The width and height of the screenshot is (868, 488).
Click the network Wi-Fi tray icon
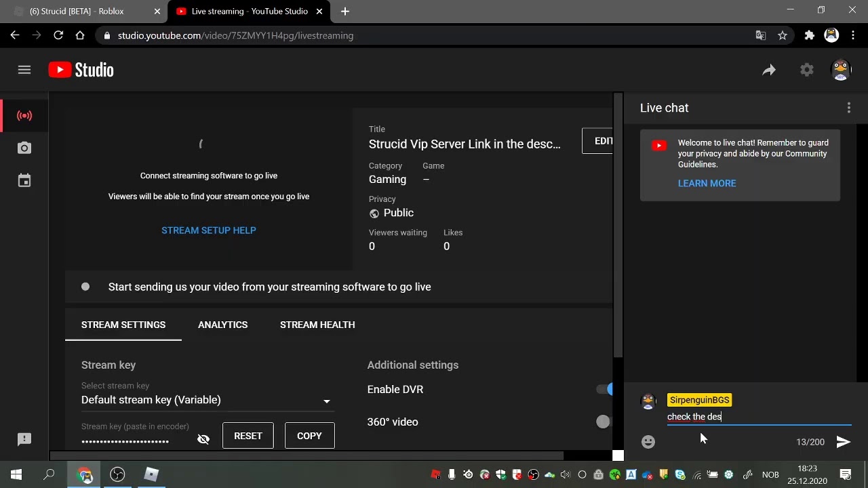click(696, 474)
